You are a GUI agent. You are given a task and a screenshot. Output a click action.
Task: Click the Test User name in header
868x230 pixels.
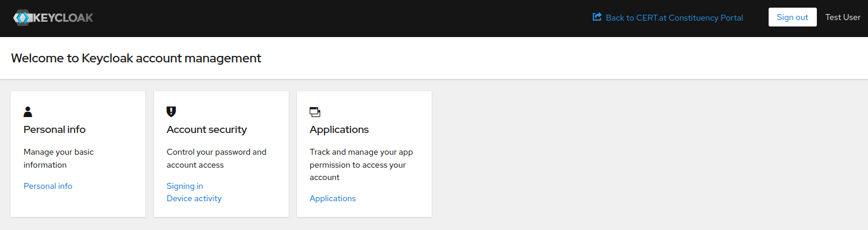pyautogui.click(x=843, y=17)
